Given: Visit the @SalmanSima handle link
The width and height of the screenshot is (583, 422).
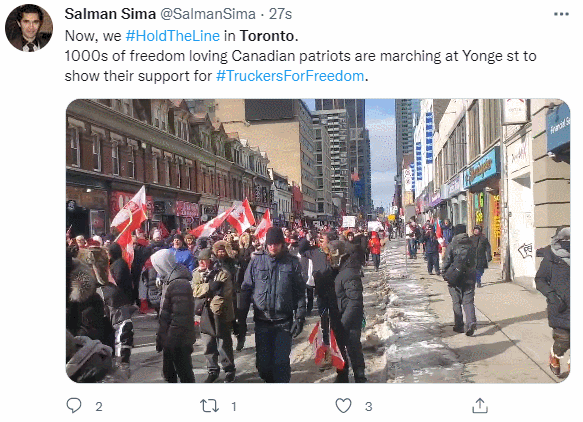Looking at the screenshot, I should tap(208, 14).
